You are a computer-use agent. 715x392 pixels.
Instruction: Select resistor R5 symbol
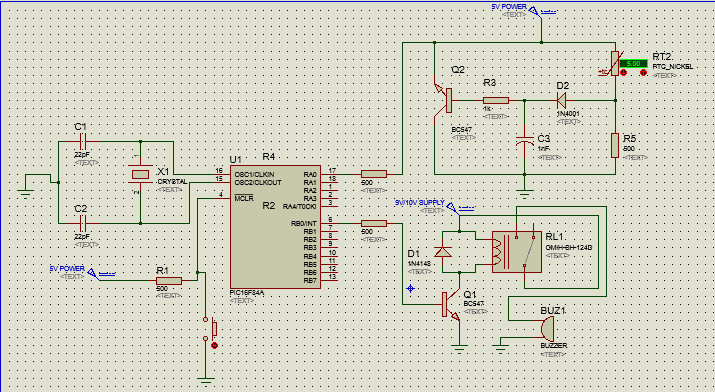(x=615, y=145)
